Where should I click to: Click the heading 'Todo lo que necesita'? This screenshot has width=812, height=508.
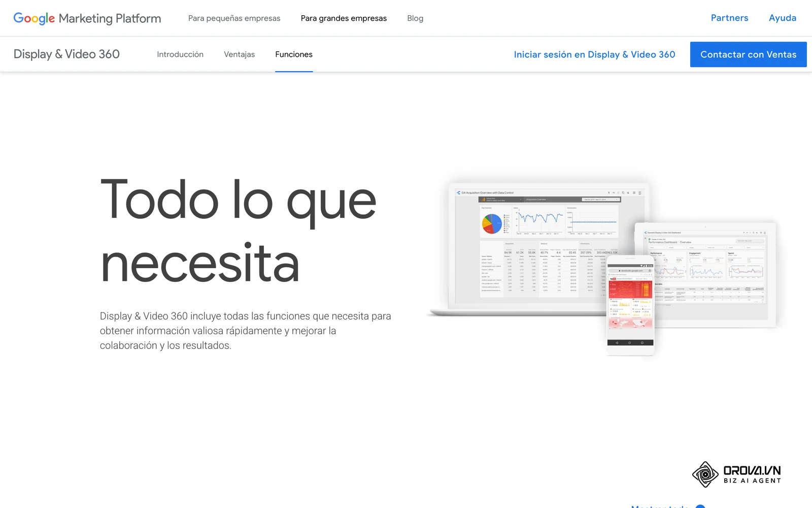click(238, 232)
